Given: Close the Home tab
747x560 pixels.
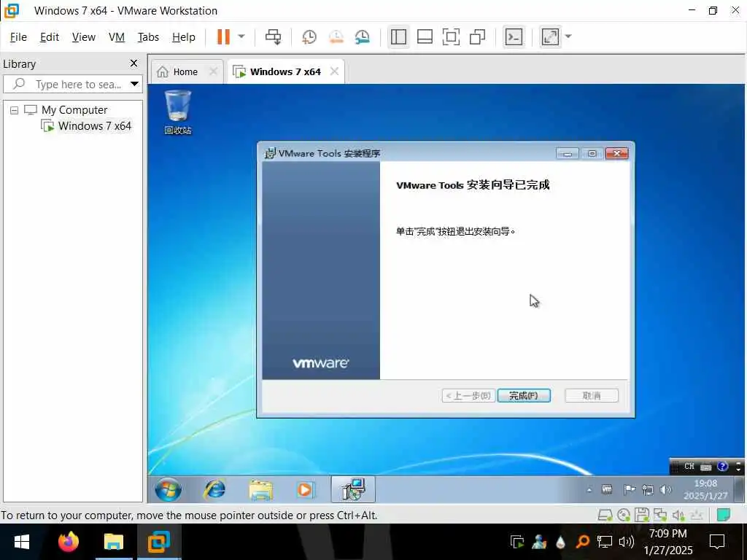Looking at the screenshot, I should [x=214, y=71].
